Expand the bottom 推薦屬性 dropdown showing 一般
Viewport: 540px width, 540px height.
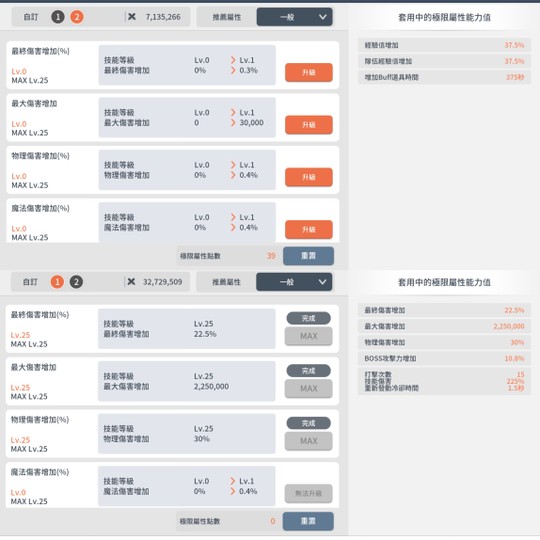coord(294,282)
